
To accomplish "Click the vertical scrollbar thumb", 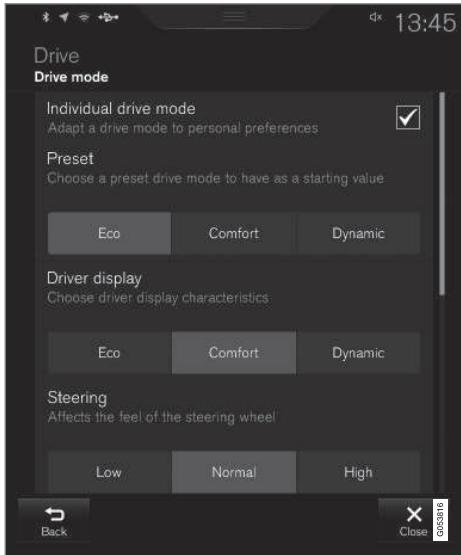I will click(x=442, y=193).
